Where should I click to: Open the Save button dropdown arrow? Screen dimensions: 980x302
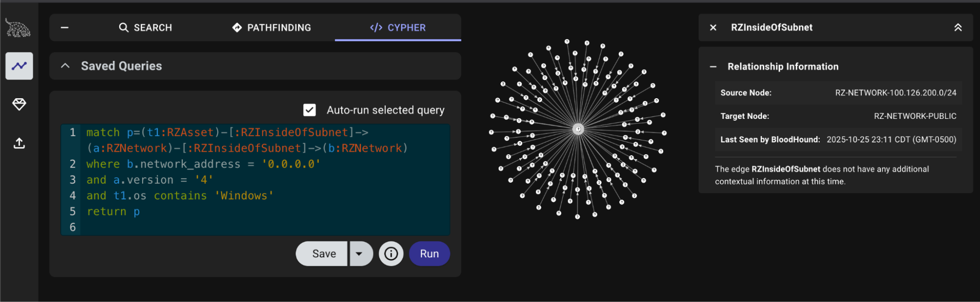(x=359, y=254)
